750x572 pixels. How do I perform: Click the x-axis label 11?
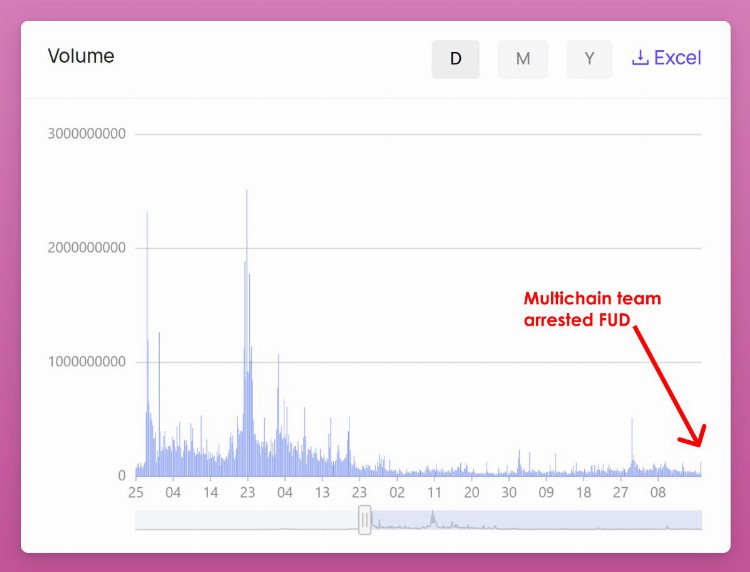[x=434, y=493]
